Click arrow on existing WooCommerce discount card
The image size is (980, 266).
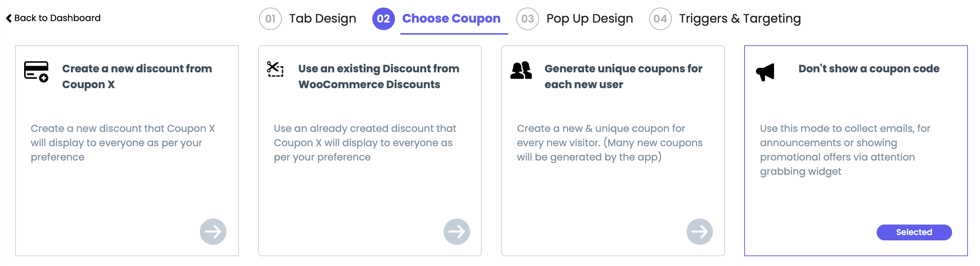[456, 231]
